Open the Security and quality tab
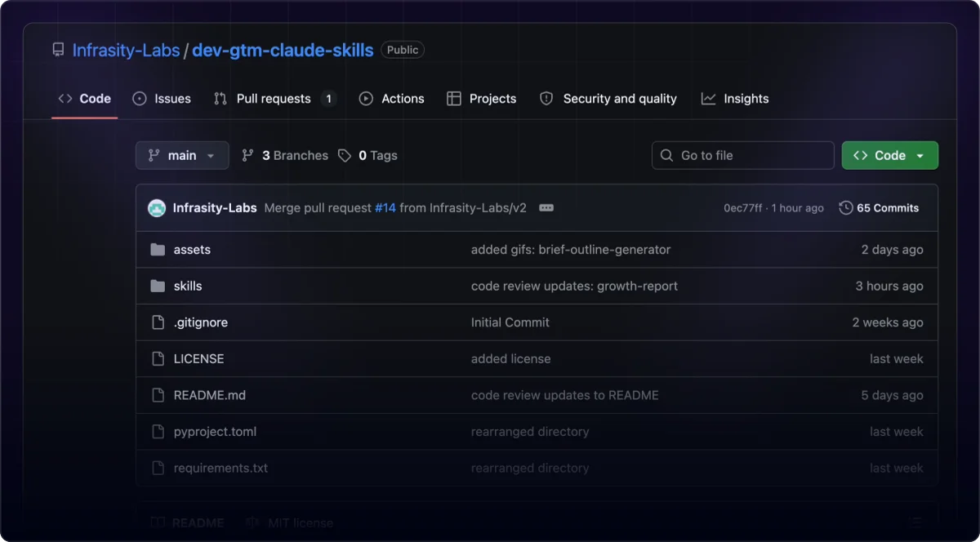The image size is (980, 542). point(608,99)
